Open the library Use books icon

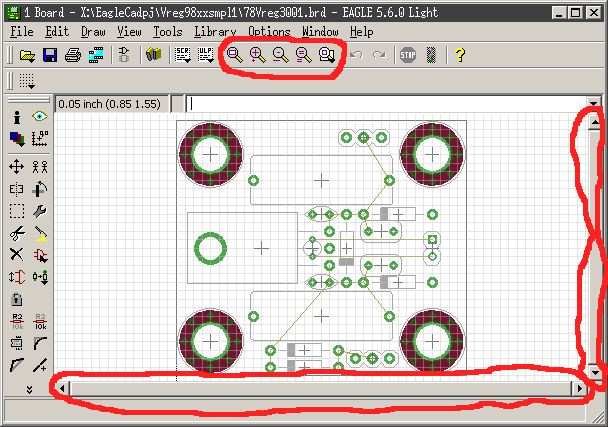(154, 55)
